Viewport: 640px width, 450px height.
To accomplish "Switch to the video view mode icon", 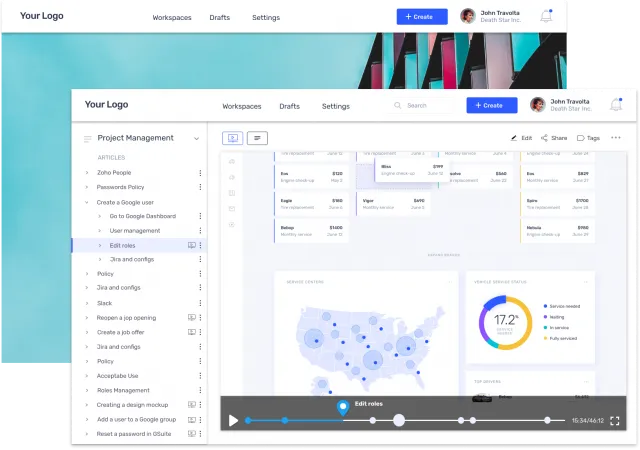I will click(233, 138).
